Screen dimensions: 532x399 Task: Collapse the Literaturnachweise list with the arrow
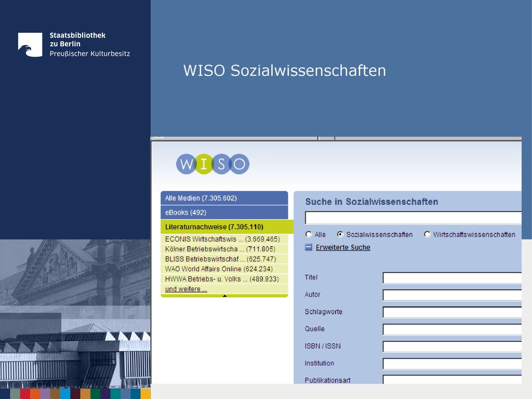click(x=224, y=296)
